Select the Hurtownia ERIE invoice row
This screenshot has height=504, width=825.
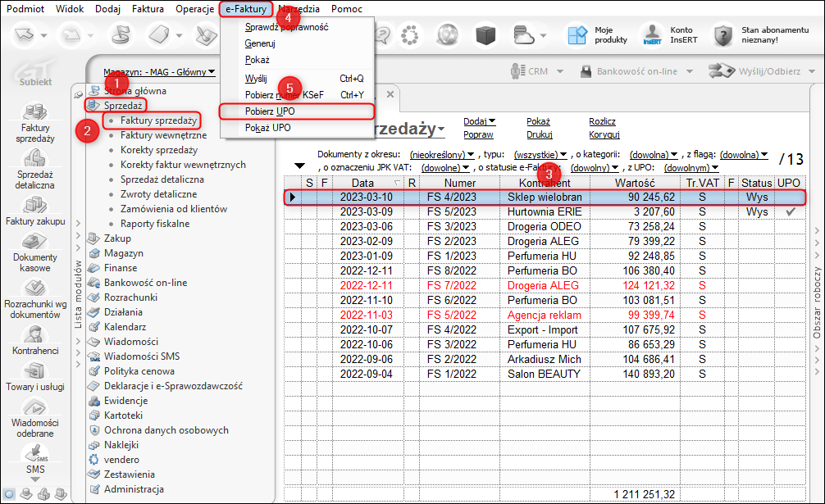tap(545, 211)
